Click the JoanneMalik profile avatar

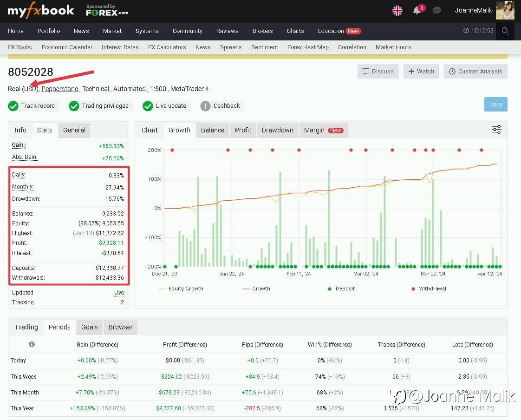click(505, 11)
